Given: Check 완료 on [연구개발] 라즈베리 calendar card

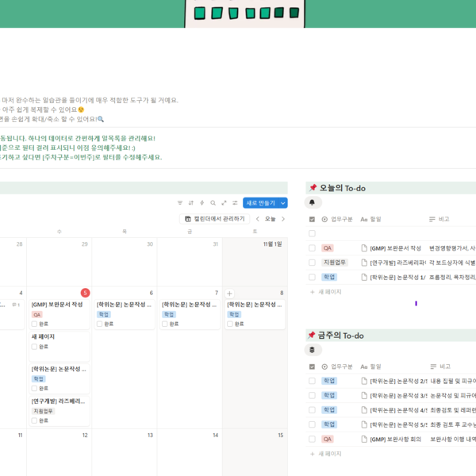Looking at the screenshot, I should pyautogui.click(x=34, y=420).
